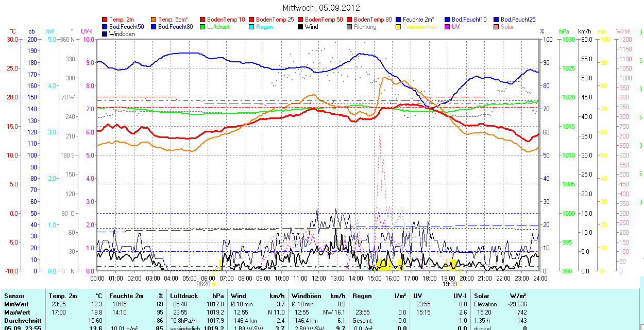Click the BodenTemp 10 legend label

[226, 20]
